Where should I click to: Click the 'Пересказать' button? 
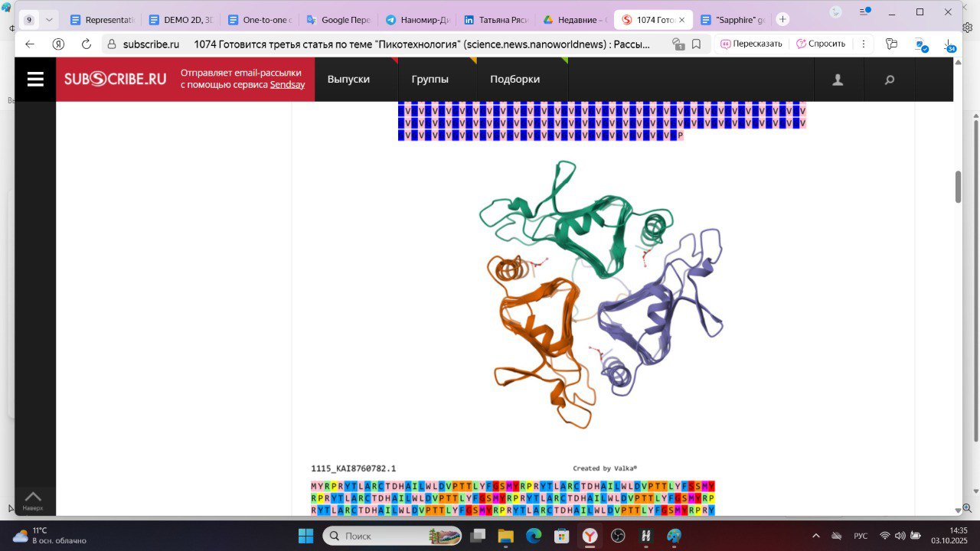(751, 44)
